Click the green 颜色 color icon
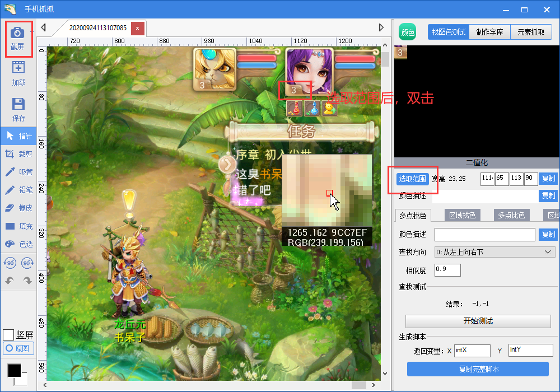 [x=408, y=32]
